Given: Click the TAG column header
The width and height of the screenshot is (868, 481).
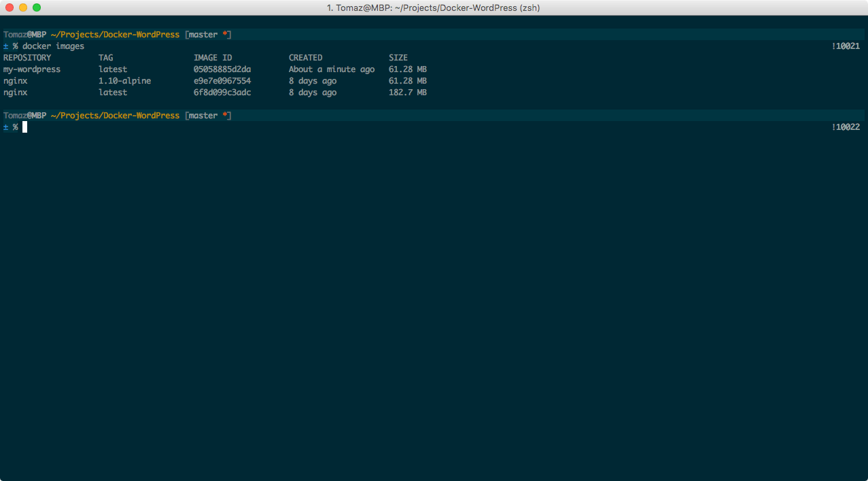Looking at the screenshot, I should pyautogui.click(x=106, y=58).
